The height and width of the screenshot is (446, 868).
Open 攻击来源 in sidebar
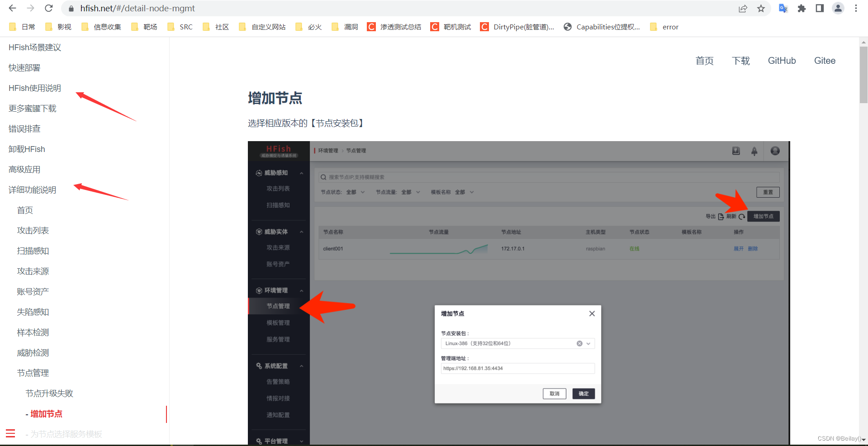[33, 271]
